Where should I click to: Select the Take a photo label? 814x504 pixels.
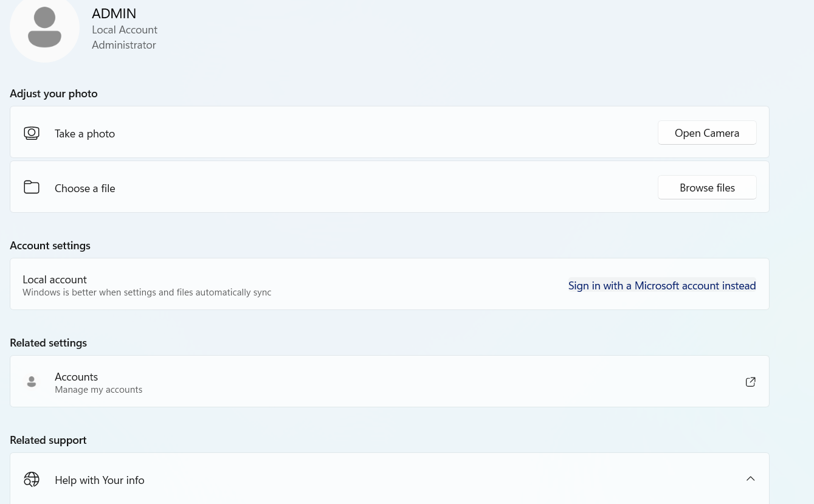pyautogui.click(x=85, y=134)
